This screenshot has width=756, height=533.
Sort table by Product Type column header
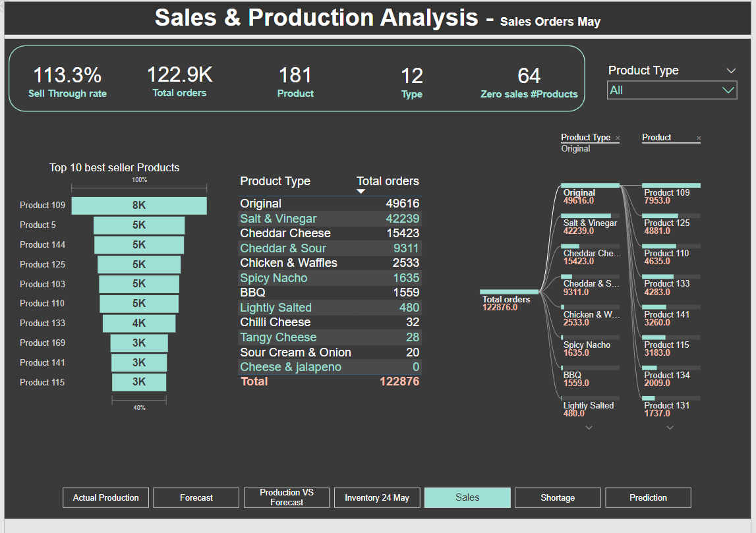tap(275, 181)
